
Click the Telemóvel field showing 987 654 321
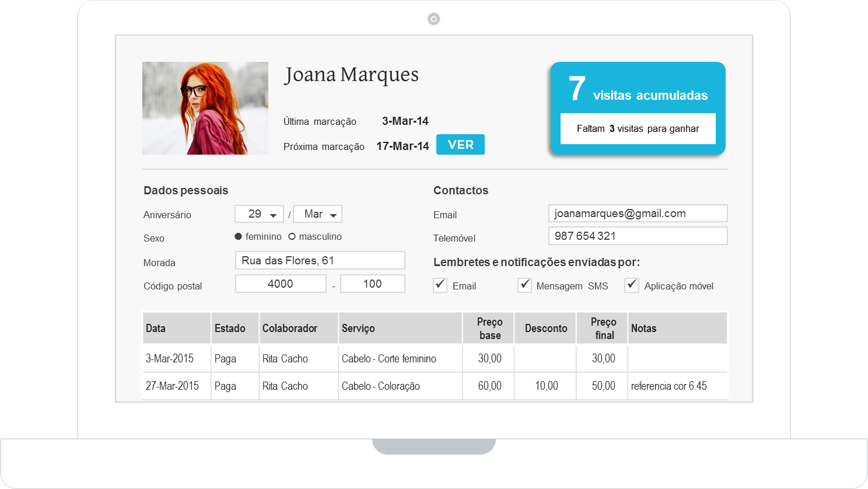[638, 236]
